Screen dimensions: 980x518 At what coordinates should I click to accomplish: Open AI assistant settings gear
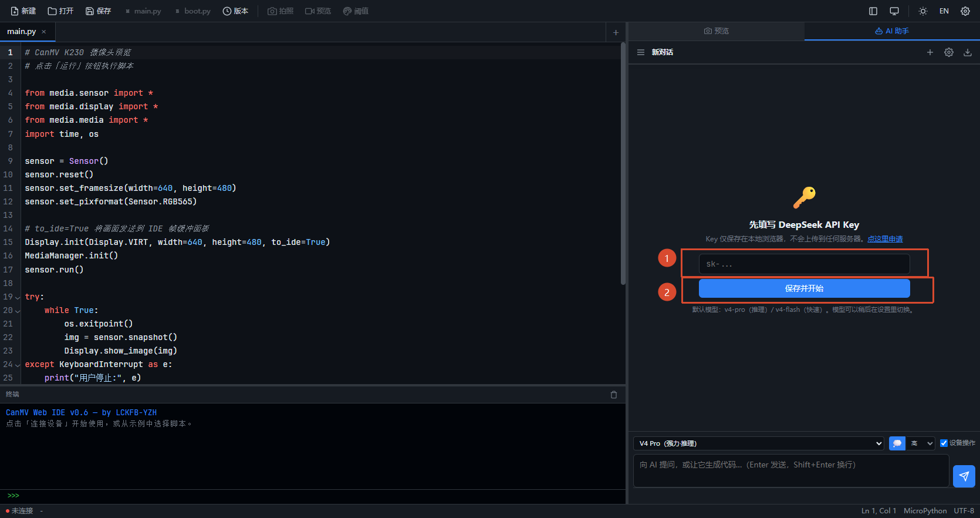tap(949, 52)
